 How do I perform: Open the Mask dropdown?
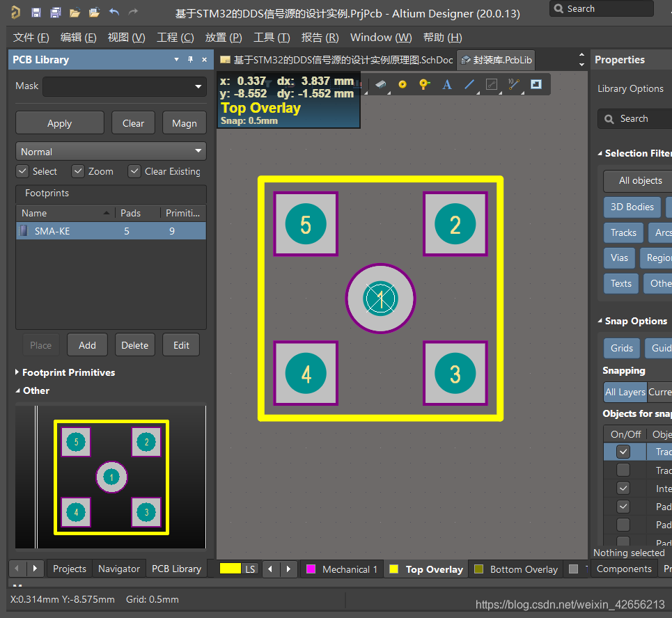198,86
